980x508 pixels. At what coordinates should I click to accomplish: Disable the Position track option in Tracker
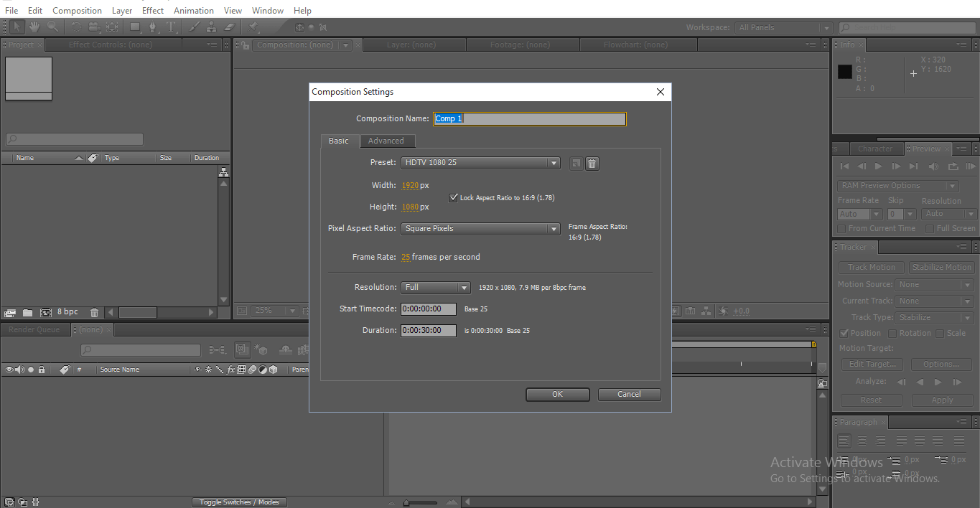[844, 332]
